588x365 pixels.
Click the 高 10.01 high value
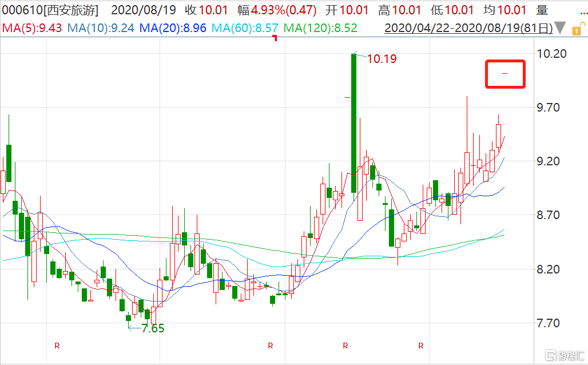400,10
